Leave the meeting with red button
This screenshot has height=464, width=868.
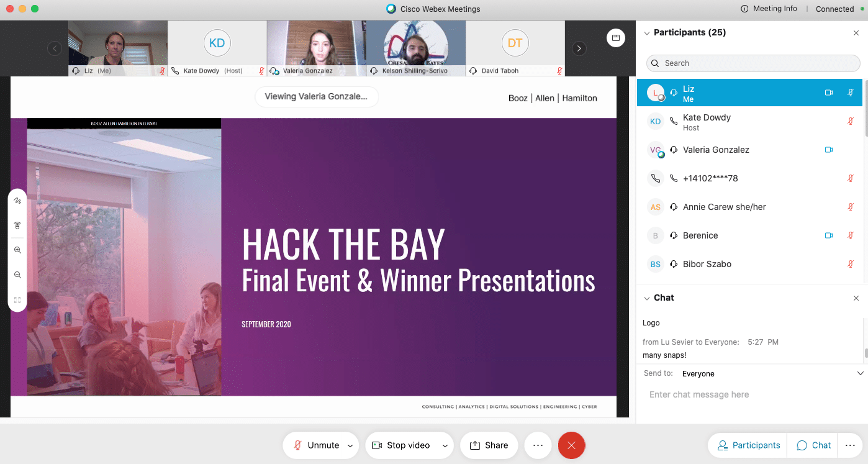click(x=572, y=445)
